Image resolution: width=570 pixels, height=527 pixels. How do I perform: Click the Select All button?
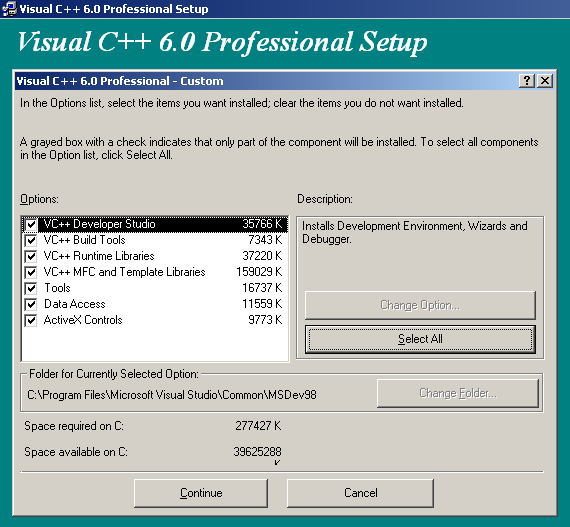pos(420,339)
